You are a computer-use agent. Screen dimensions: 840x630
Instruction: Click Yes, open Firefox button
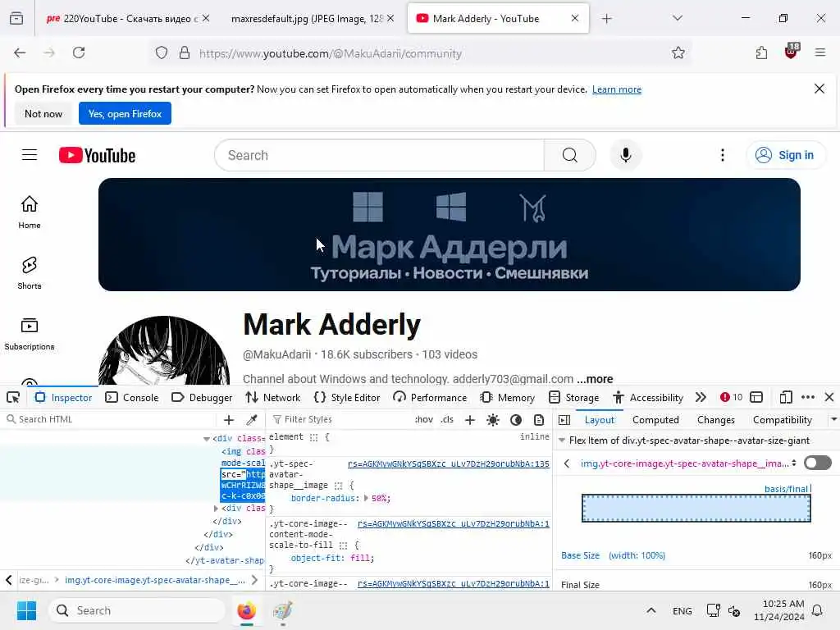(125, 113)
